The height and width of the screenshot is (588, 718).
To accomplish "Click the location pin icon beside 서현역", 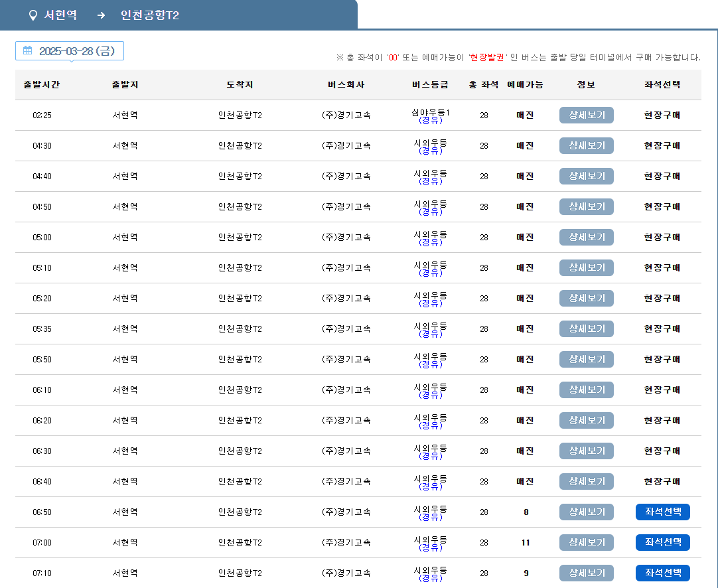I will coord(33,15).
